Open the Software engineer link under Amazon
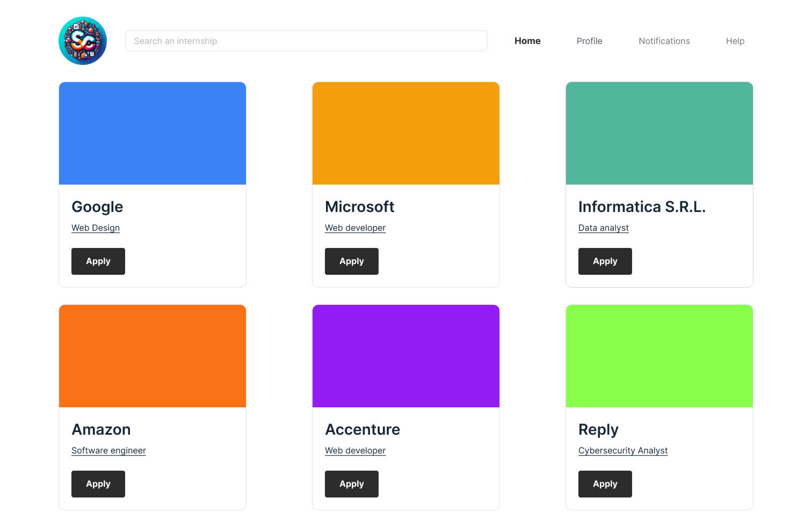 tap(108, 450)
